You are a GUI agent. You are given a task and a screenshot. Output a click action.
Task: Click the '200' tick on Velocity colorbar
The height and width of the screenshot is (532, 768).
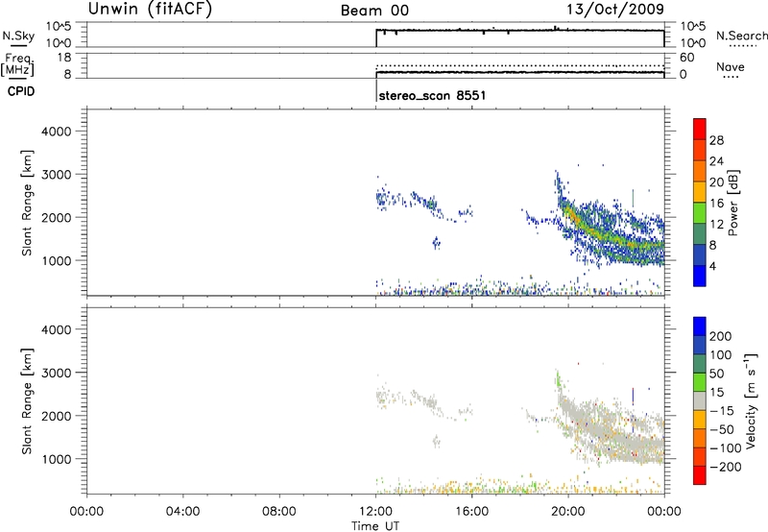coord(721,336)
